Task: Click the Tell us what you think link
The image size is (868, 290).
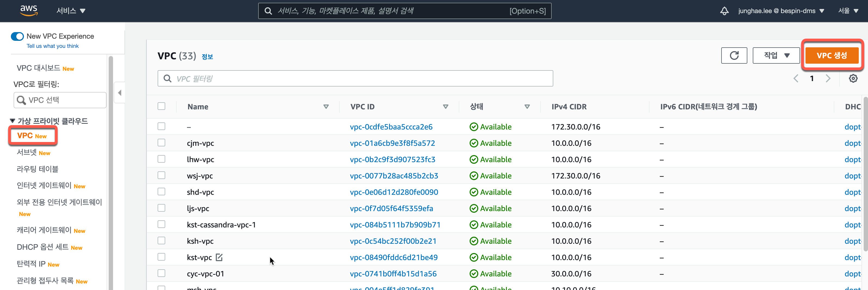Action: 52,46
